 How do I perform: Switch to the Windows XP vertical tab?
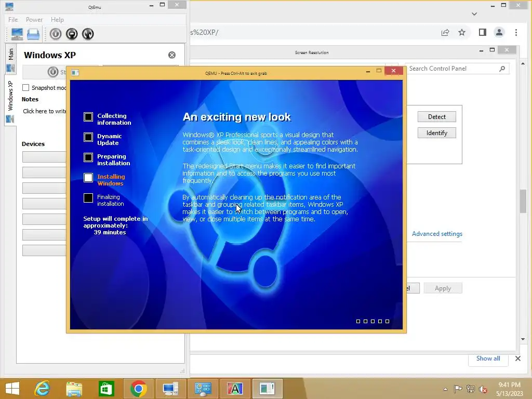(x=10, y=100)
